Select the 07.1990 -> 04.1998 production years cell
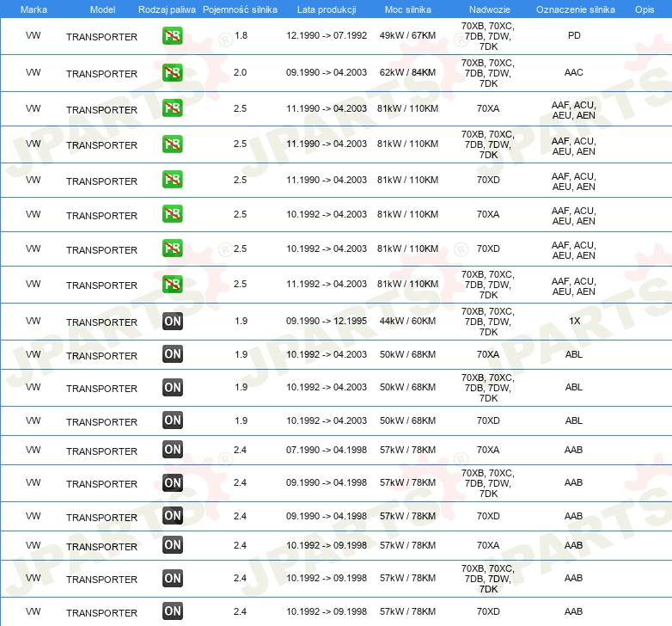This screenshot has height=626, width=672. coord(327,450)
